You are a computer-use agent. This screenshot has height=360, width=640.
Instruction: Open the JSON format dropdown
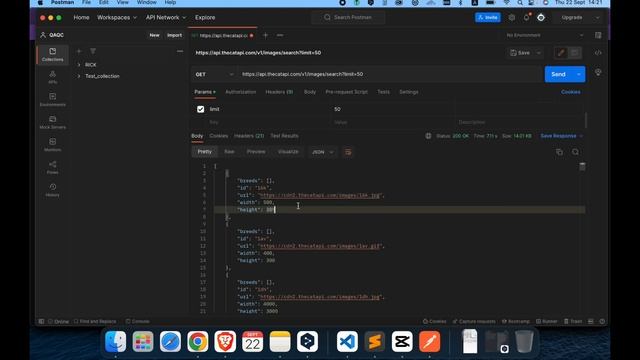(x=322, y=152)
